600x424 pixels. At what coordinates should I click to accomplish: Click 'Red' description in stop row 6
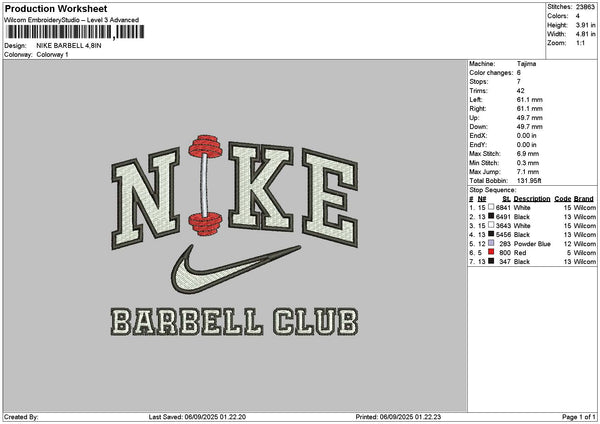tap(520, 253)
